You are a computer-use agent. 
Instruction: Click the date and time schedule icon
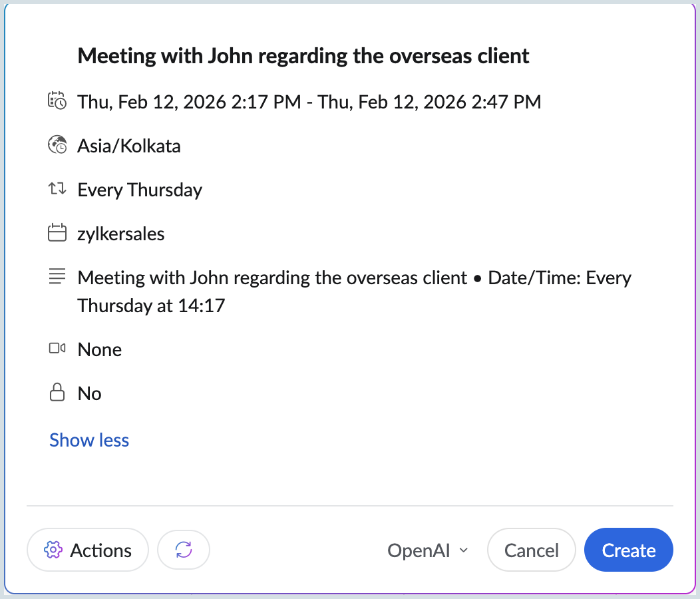coord(58,101)
